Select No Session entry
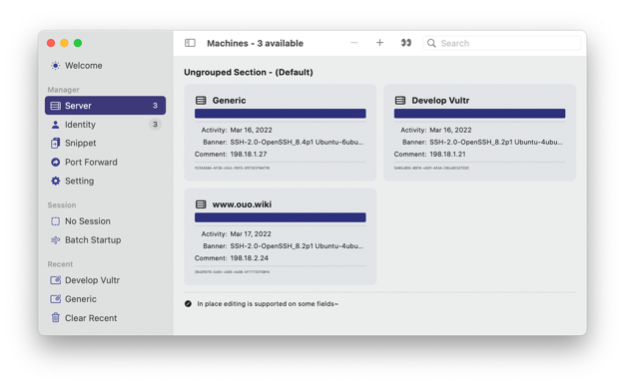The image size is (625, 390). (x=105, y=221)
